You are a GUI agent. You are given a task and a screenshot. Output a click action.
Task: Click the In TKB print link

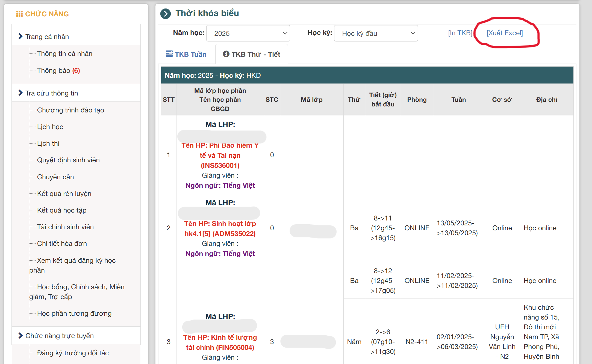click(460, 33)
